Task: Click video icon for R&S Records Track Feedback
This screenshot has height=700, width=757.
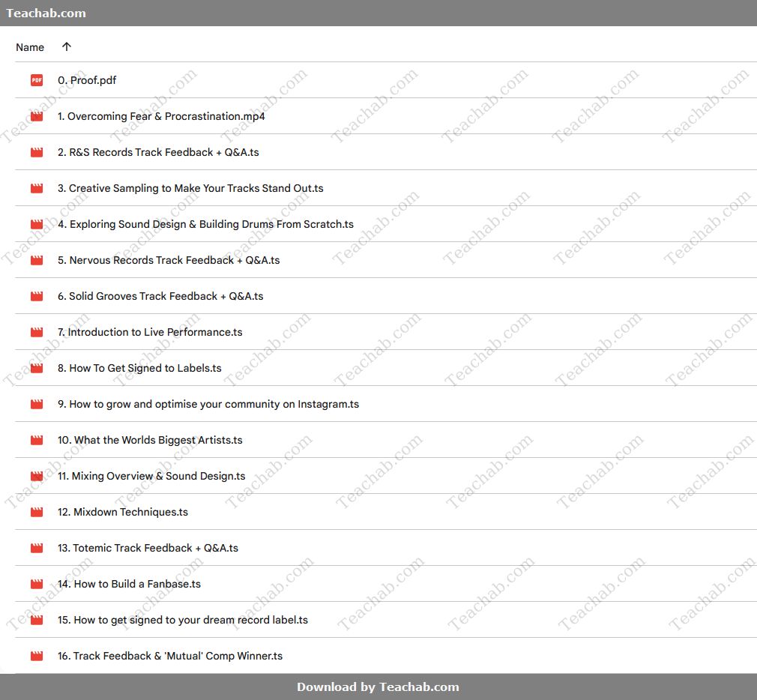Action: pos(37,152)
